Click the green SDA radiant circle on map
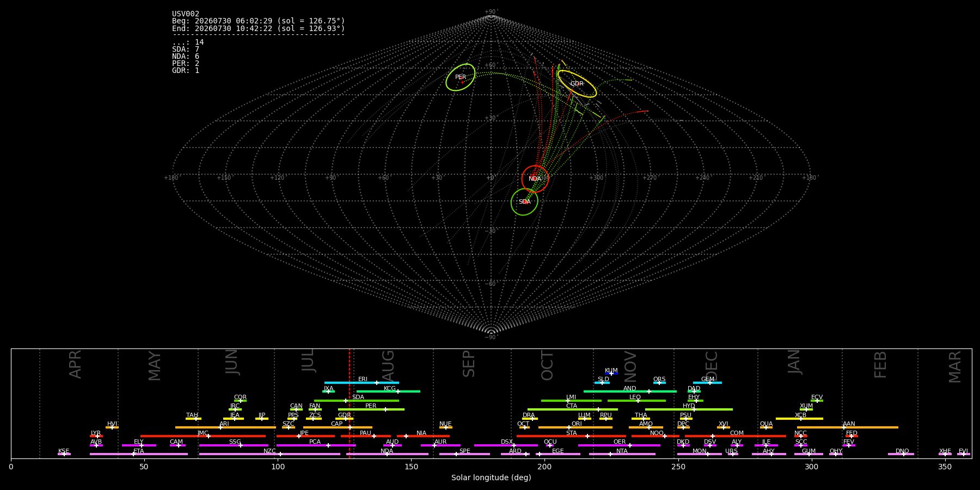The height and width of the screenshot is (490, 980). 524,202
